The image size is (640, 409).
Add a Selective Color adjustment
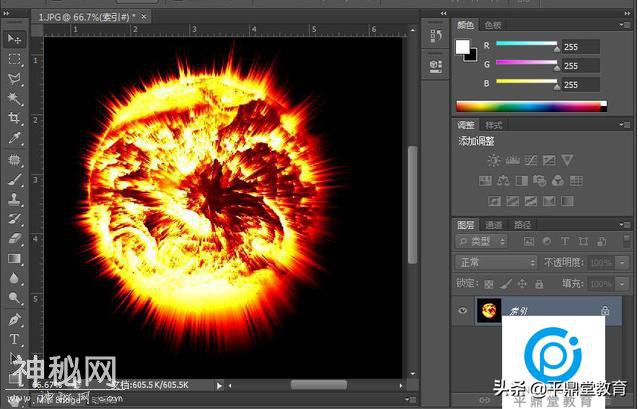(x=549, y=201)
